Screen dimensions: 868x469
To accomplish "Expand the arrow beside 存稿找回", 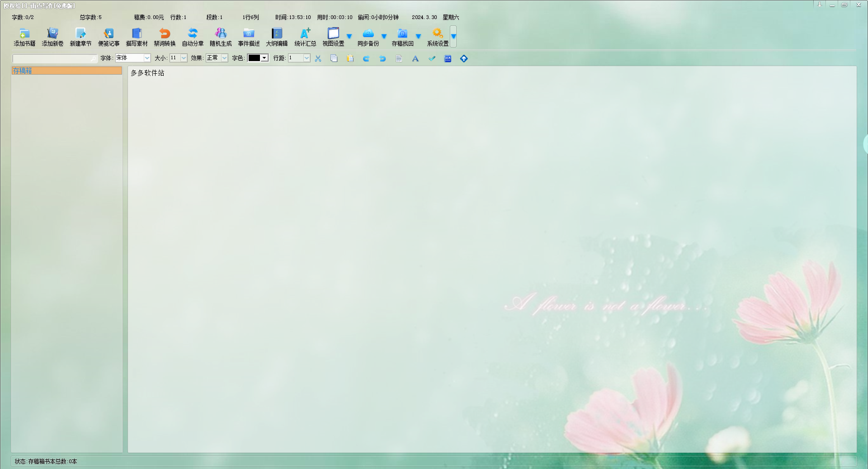I will [418, 36].
